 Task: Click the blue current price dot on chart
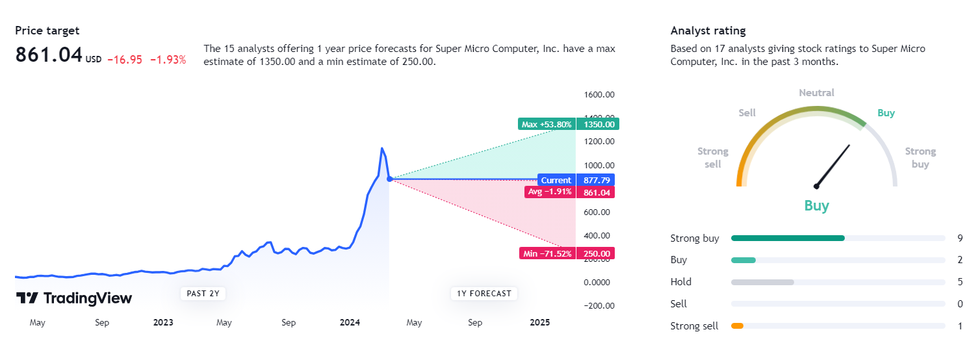389,179
